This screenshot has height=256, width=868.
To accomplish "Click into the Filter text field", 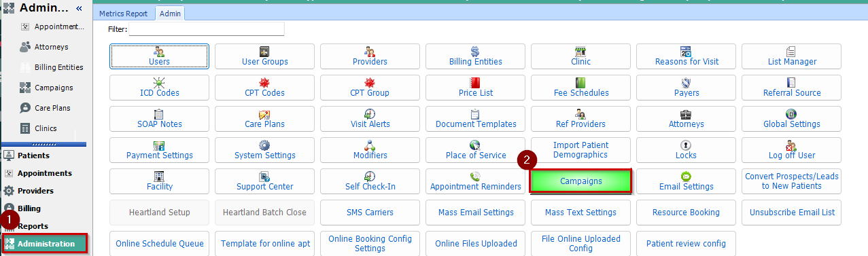I will tap(207, 29).
